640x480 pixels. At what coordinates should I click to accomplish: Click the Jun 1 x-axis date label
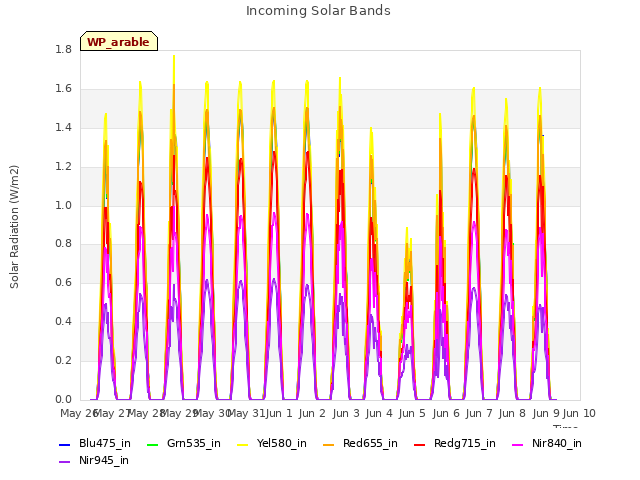coord(279,413)
